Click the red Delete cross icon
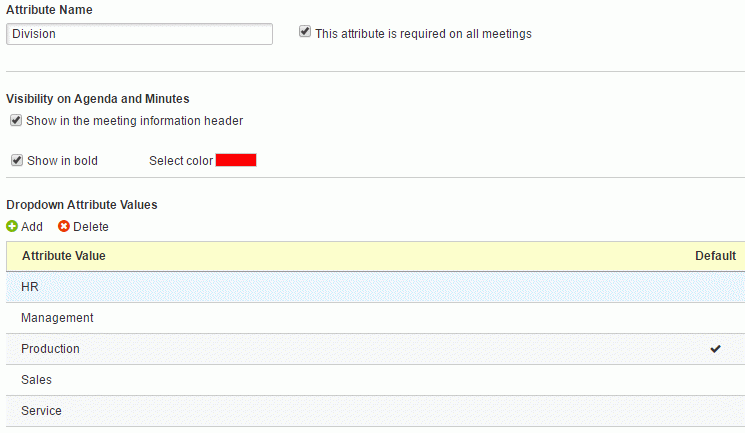Image resolution: width=745 pixels, height=433 pixels. 64,226
